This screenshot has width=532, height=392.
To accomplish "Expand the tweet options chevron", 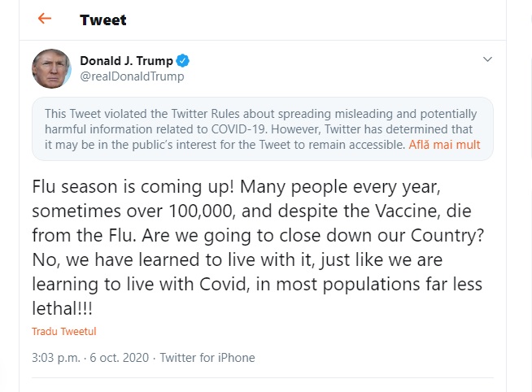I will pos(488,60).
